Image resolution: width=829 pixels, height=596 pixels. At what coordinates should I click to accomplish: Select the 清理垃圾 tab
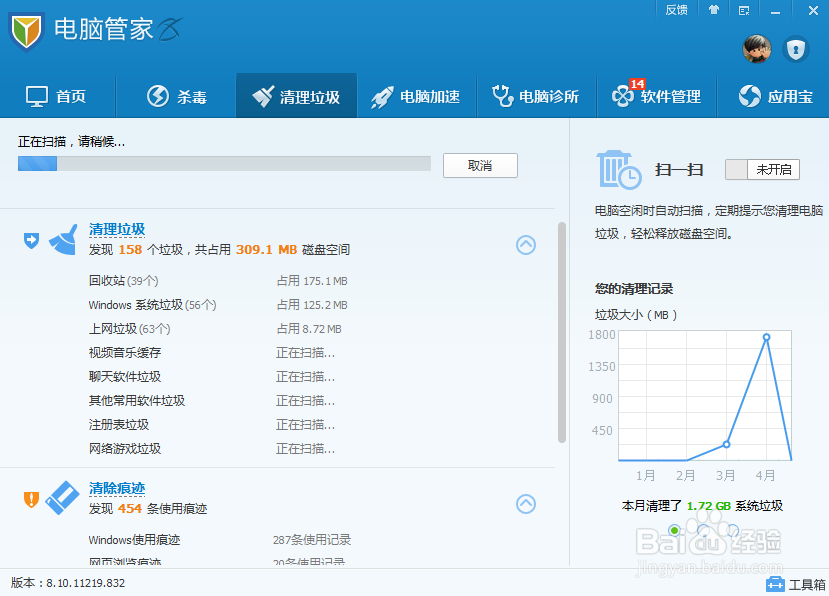tap(296, 96)
